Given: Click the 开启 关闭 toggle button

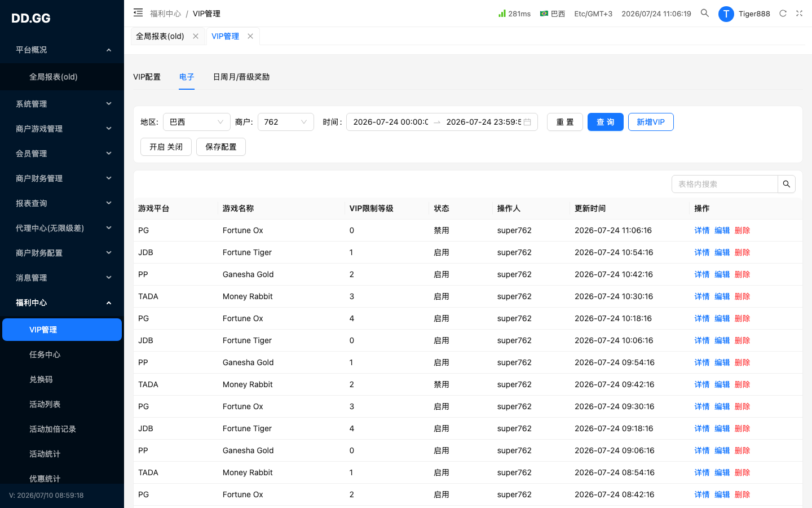Looking at the screenshot, I should click(x=166, y=147).
